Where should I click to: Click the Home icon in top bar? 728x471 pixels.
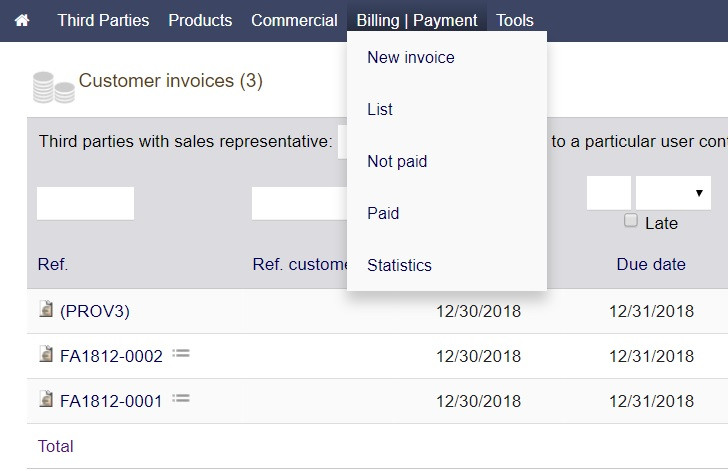tap(21, 20)
